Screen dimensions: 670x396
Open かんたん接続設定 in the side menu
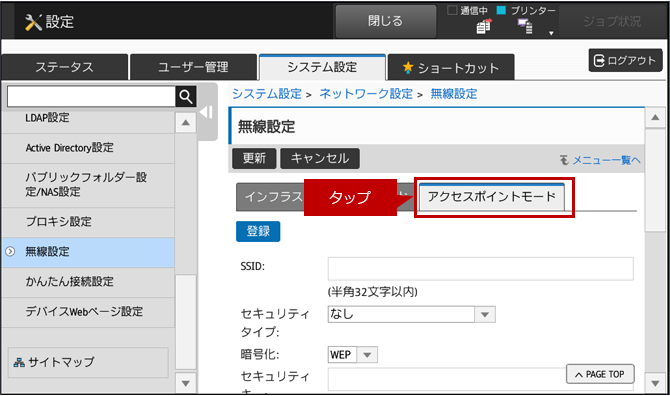tap(88, 282)
